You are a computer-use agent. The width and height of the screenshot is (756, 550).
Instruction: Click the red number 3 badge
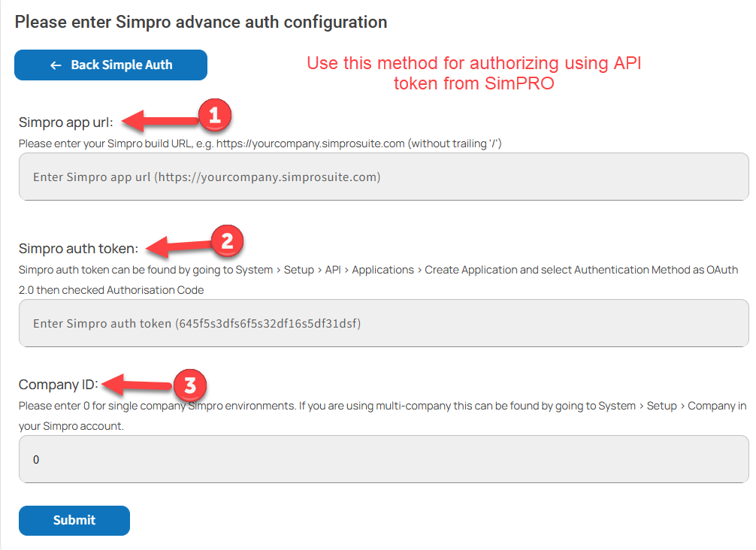click(189, 386)
